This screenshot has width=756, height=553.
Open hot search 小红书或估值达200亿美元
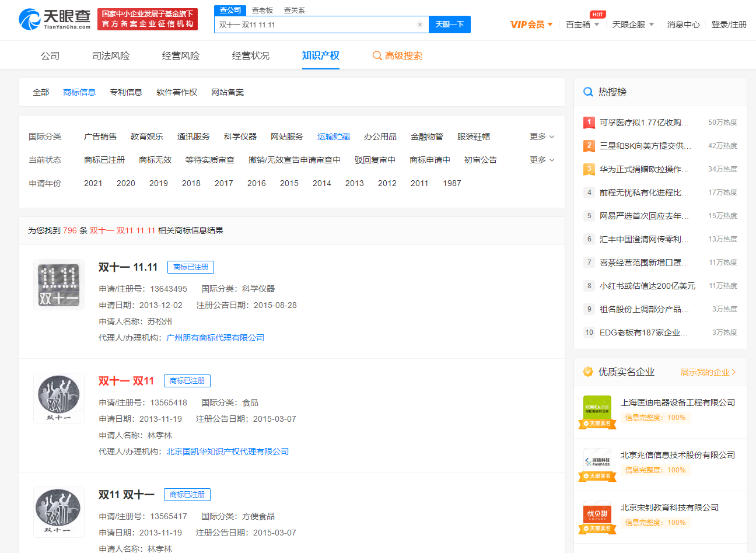(x=647, y=286)
